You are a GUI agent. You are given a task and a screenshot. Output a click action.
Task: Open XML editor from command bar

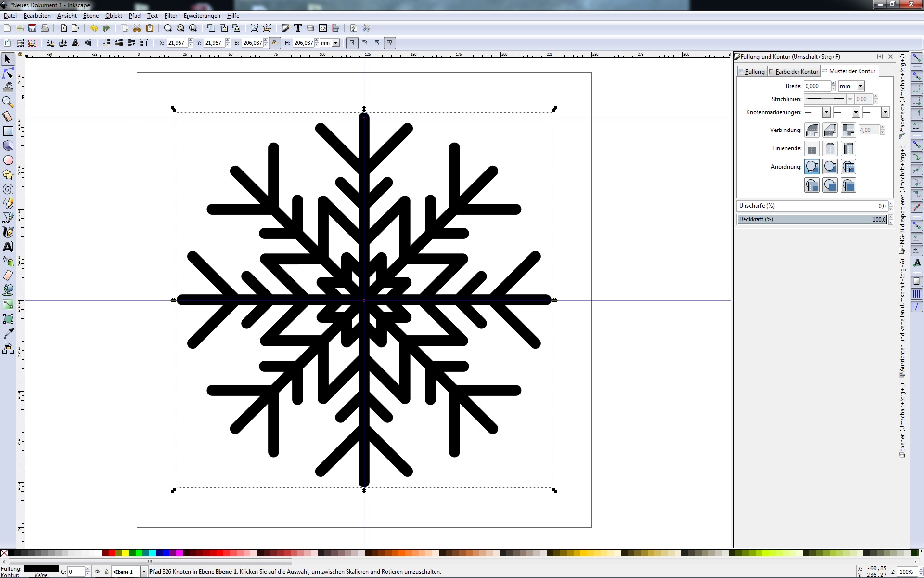323,28
